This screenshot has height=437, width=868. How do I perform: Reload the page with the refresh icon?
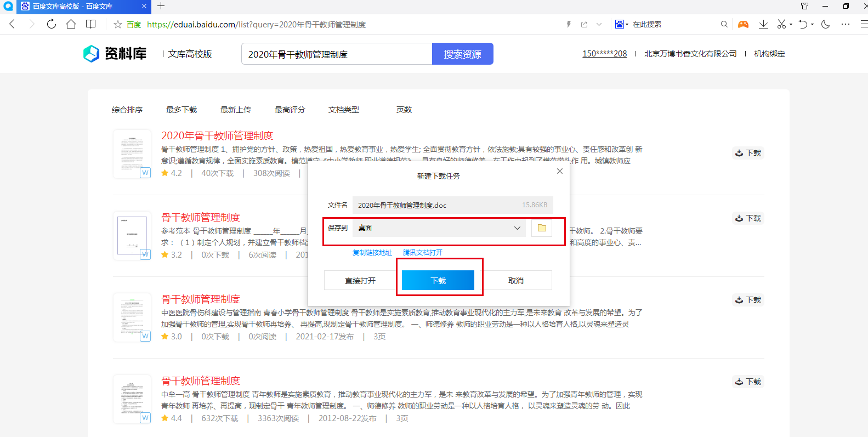point(51,24)
